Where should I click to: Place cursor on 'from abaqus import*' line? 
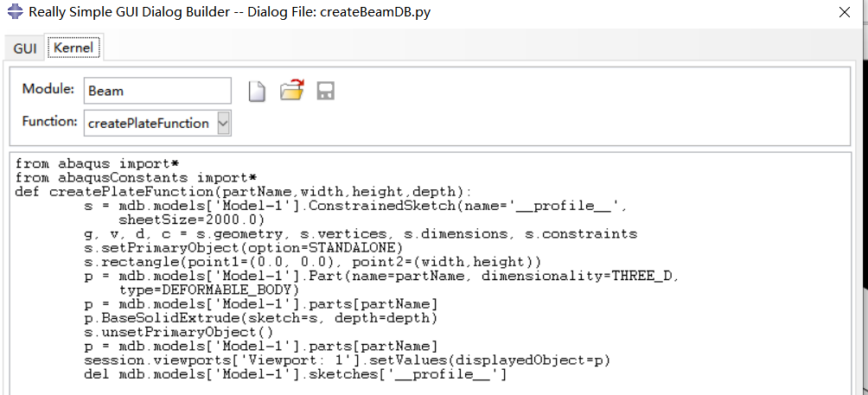pyautogui.click(x=97, y=163)
